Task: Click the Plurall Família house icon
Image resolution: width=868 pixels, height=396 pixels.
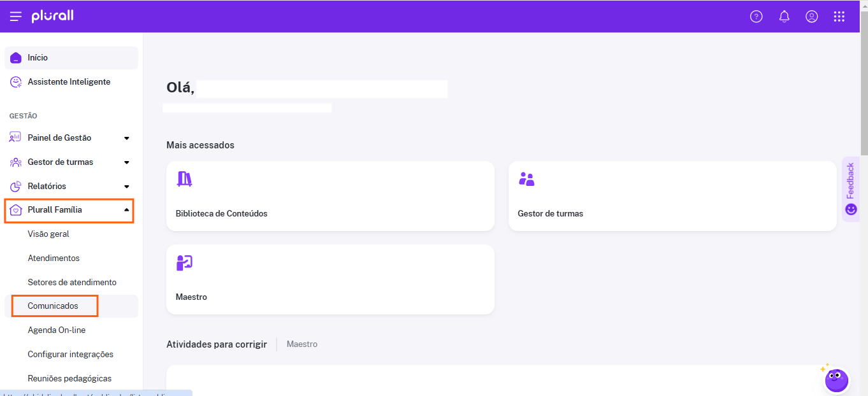Action: (x=17, y=210)
